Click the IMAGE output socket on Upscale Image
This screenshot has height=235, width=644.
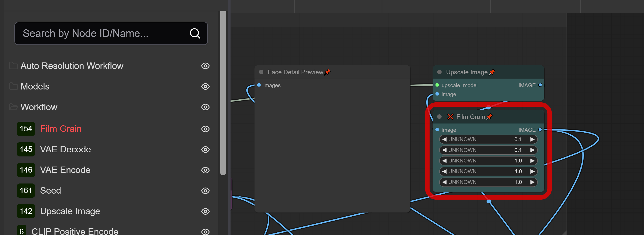pos(540,85)
